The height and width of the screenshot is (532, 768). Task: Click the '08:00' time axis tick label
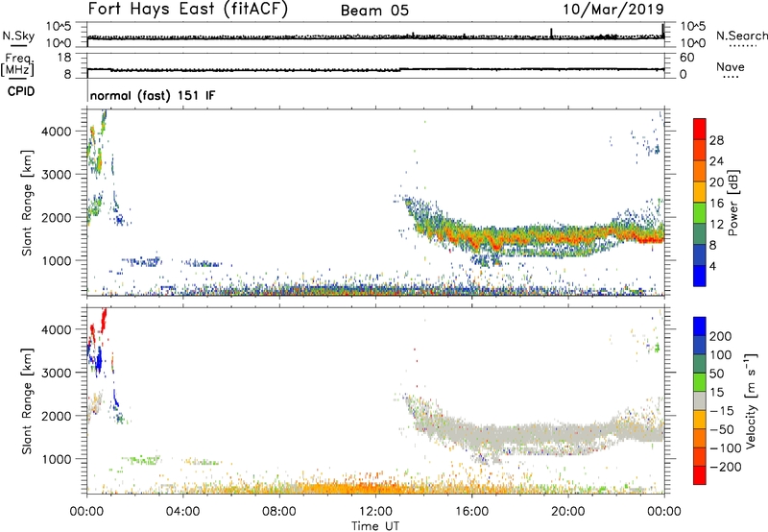pos(279,512)
